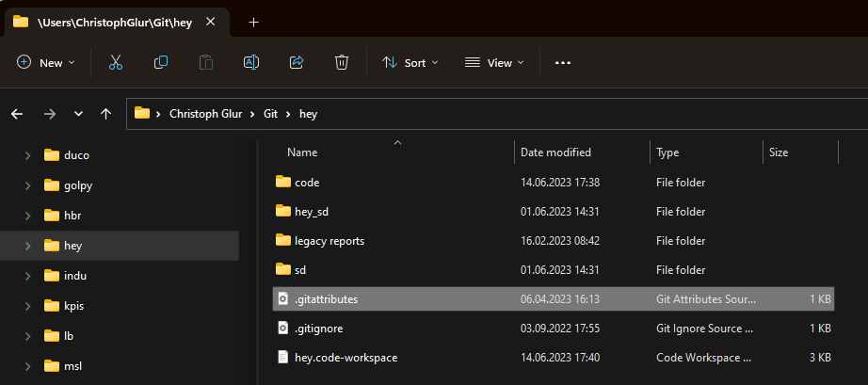
Task: Select the file name '.gitignore'
Action: 319,329
